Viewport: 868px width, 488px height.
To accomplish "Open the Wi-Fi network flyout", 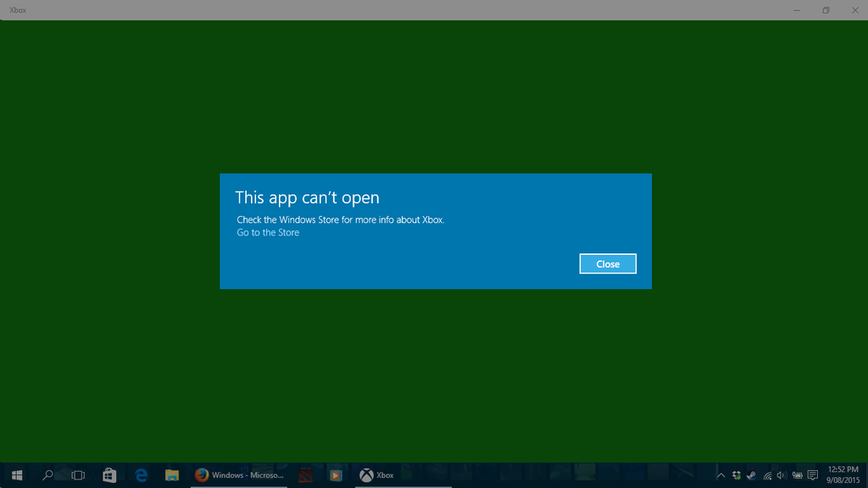I will (x=767, y=475).
